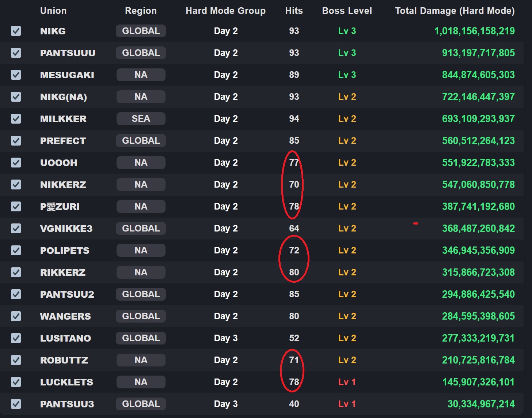Open the NIKG union name
Viewport: 532px width, 418px height.
tap(53, 31)
